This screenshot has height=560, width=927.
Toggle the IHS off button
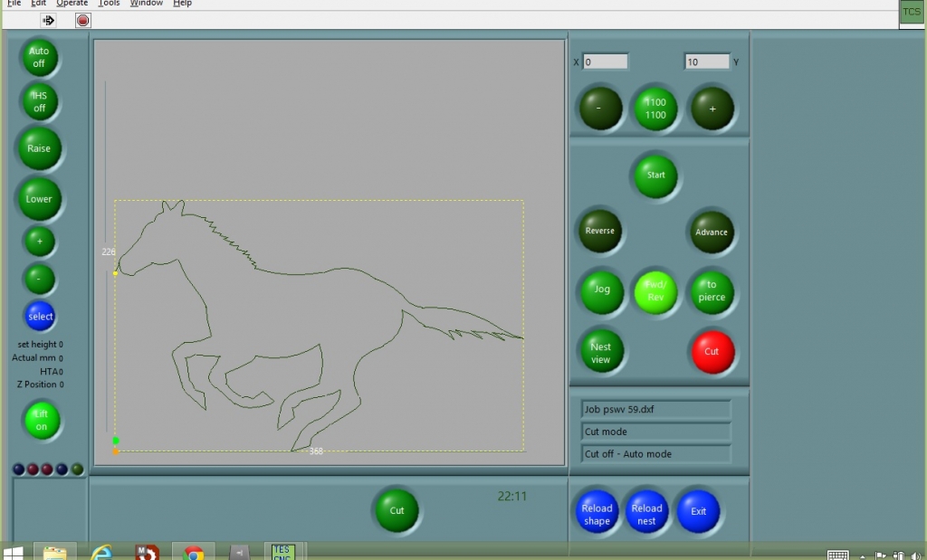(39, 102)
